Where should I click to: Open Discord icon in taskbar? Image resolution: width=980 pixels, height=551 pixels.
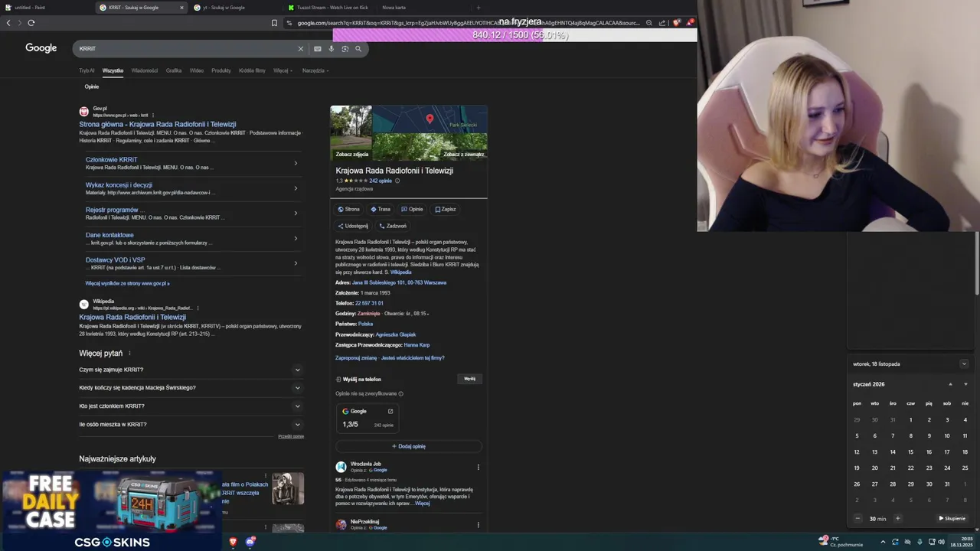click(250, 542)
